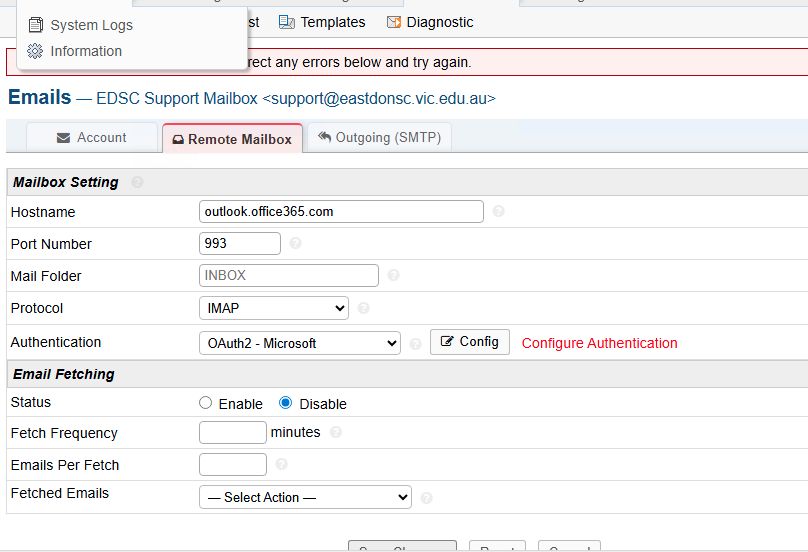Show help tip next to Authentication dropdown

pyautogui.click(x=415, y=344)
